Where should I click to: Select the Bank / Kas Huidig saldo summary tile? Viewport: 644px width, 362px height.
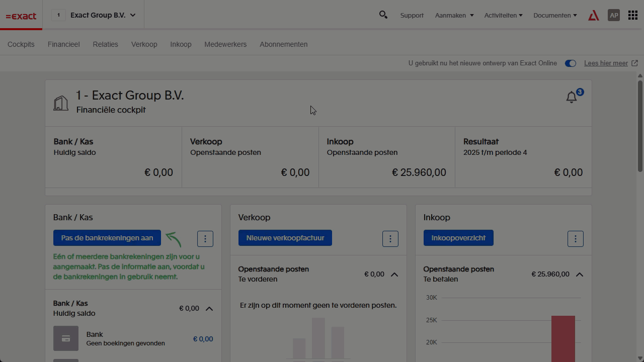coord(114,157)
